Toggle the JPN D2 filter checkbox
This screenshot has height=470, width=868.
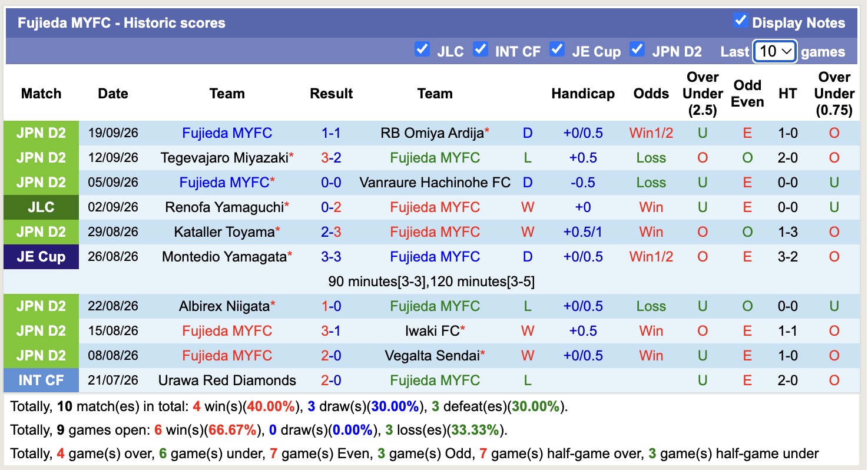click(637, 49)
